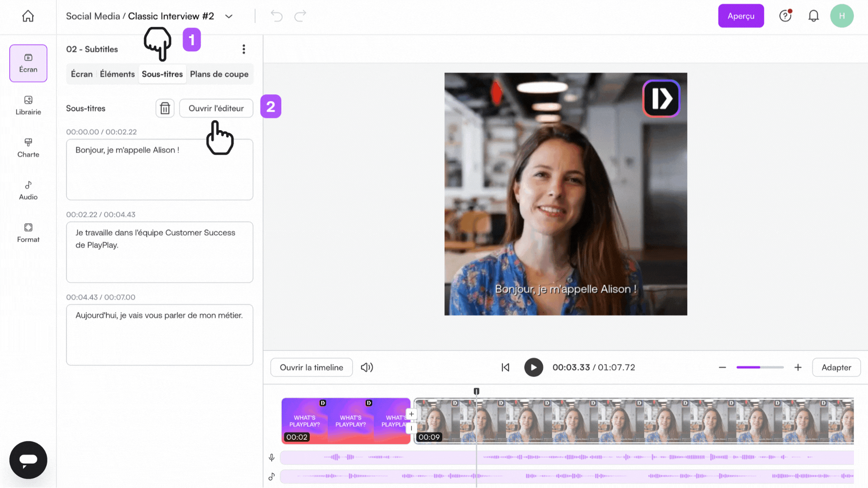Image resolution: width=868 pixels, height=488 pixels.
Task: Open the Aperçu preview
Action: [x=741, y=16]
